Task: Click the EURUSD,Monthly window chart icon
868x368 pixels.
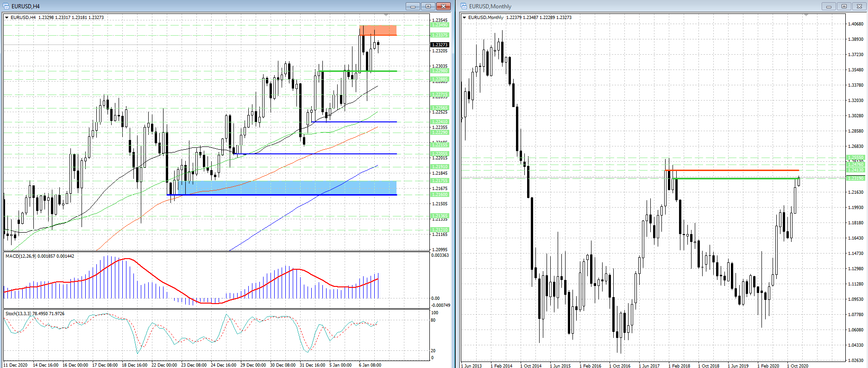Action: 464,6
